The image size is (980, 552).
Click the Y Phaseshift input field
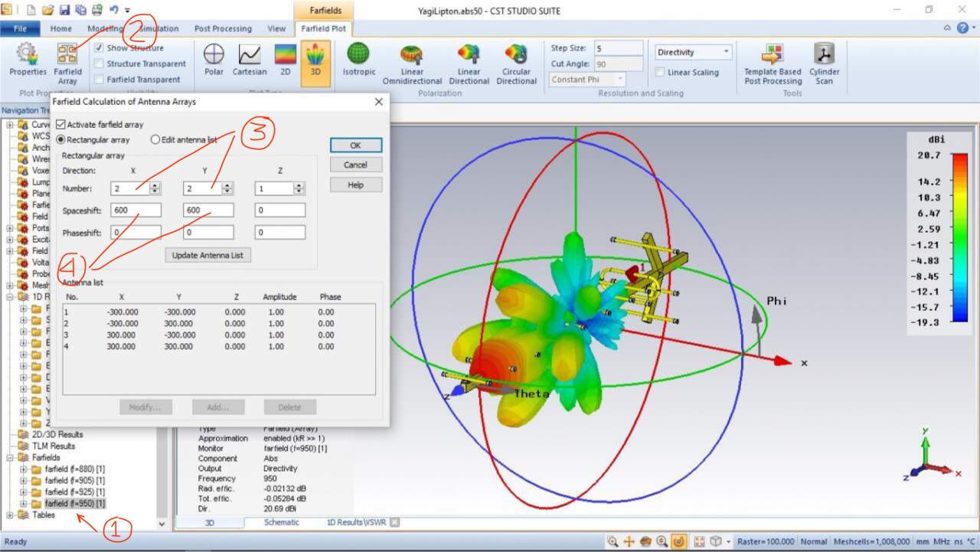click(x=208, y=232)
